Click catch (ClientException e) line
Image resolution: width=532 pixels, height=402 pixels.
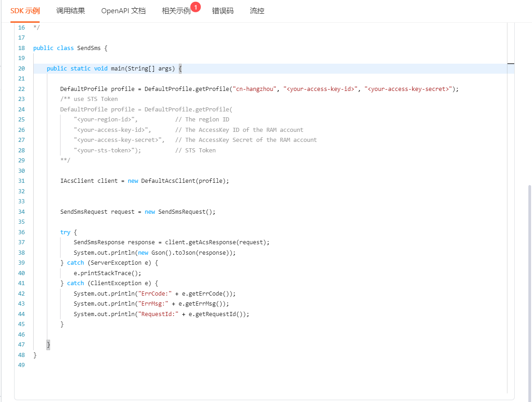tap(109, 283)
